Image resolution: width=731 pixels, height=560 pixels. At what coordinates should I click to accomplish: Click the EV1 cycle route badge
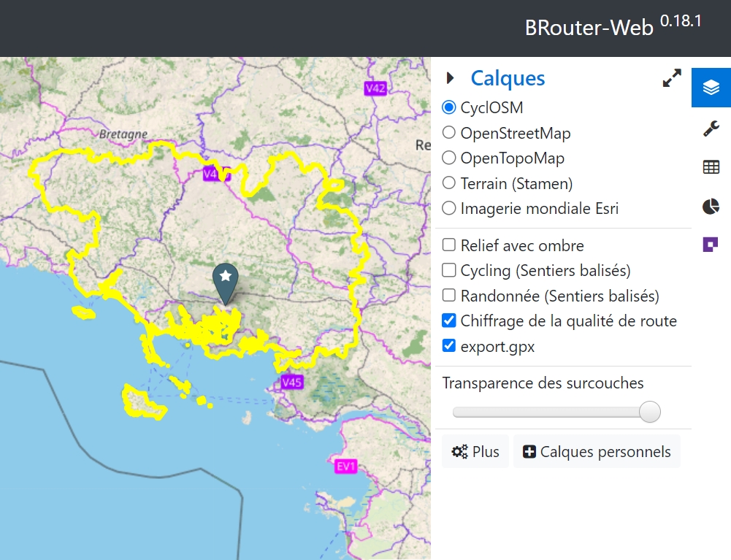click(346, 467)
